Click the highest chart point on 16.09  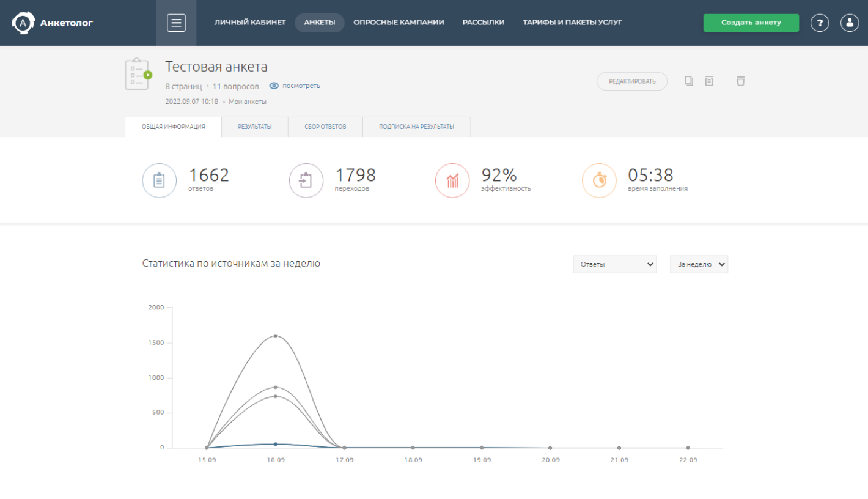pos(276,336)
